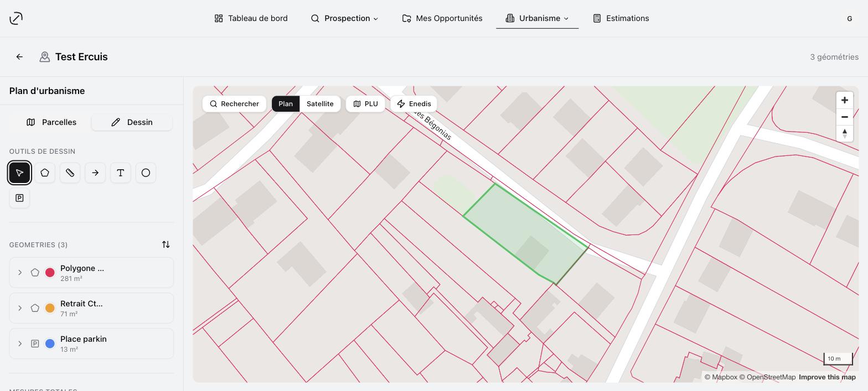Switch map to Satellite view
868x391 pixels.
320,104
